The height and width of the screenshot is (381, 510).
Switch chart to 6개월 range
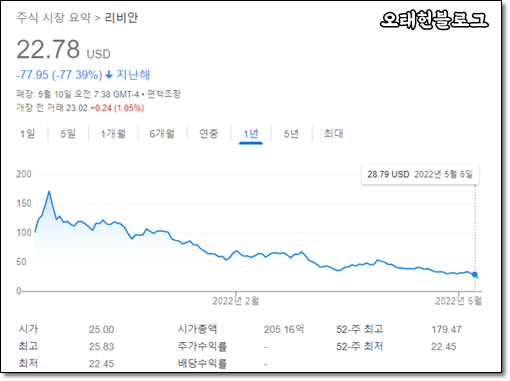[x=162, y=134]
